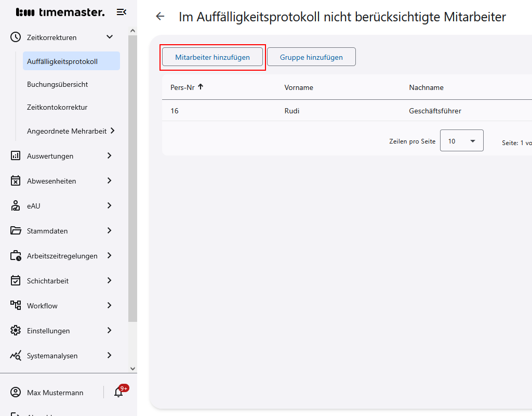Screen dimensions: 532x416
Task: Open the Zeilen pro Seite dropdown
Action: point(461,140)
